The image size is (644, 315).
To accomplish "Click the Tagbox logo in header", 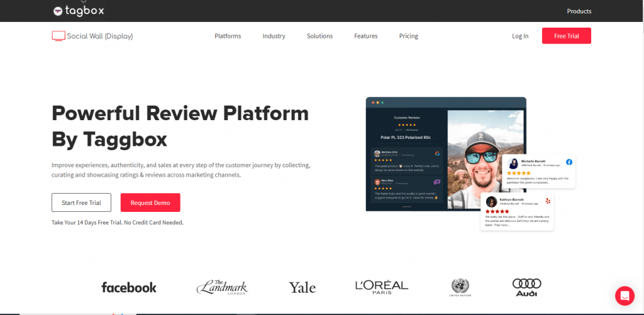I will pos(79,11).
